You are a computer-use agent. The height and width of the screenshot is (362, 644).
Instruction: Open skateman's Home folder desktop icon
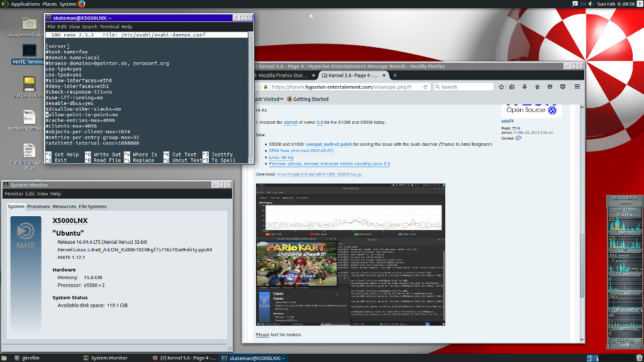[x=29, y=23]
